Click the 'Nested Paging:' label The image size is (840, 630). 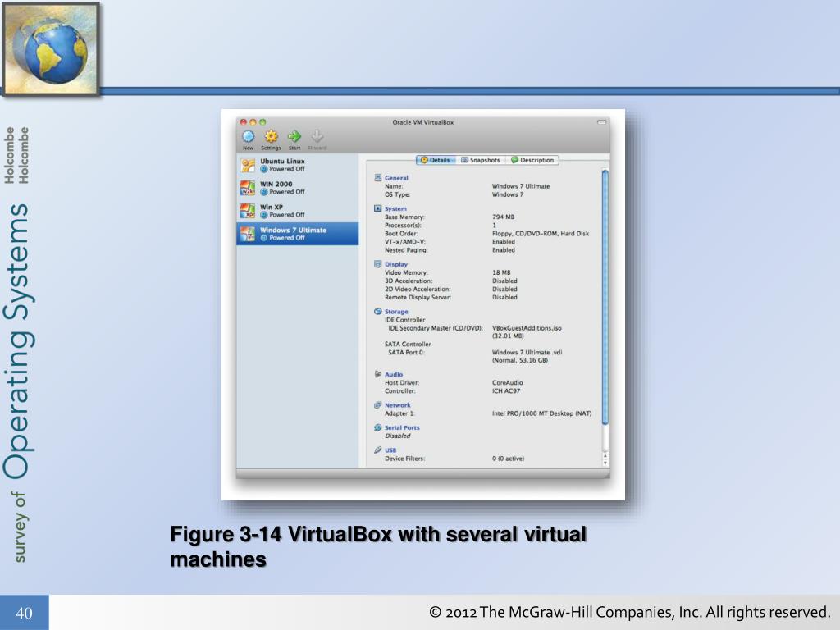pyautogui.click(x=406, y=250)
